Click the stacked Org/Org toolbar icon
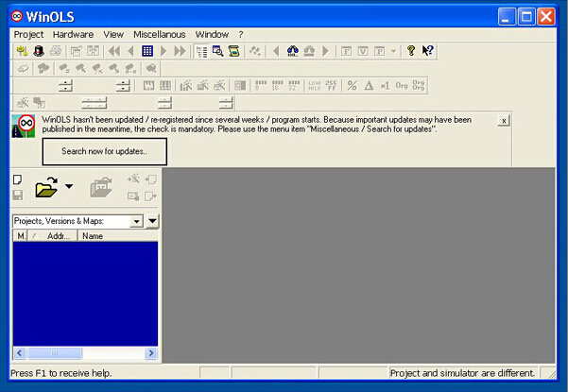This screenshot has height=392, width=568. (419, 85)
